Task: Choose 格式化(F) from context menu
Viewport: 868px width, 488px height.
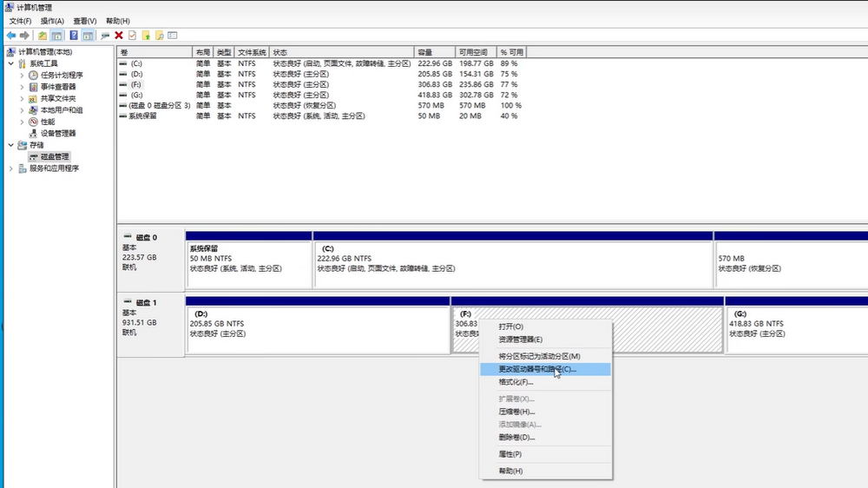Action: pyautogui.click(x=516, y=382)
